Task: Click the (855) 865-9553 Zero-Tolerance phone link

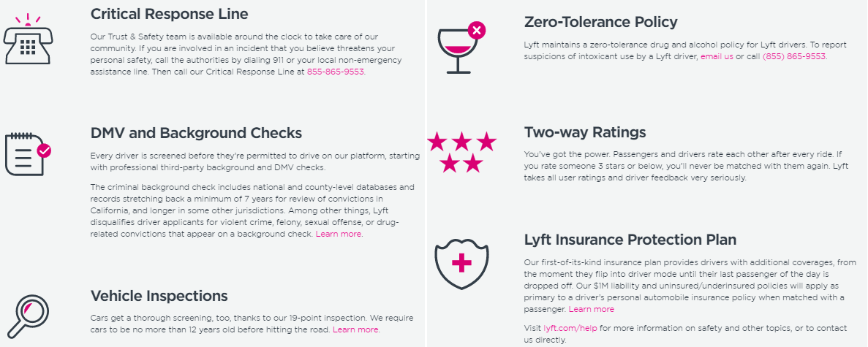Action: [x=794, y=56]
